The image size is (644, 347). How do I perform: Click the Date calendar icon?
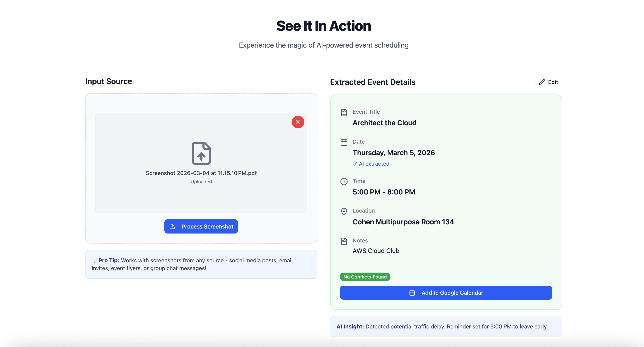344,142
